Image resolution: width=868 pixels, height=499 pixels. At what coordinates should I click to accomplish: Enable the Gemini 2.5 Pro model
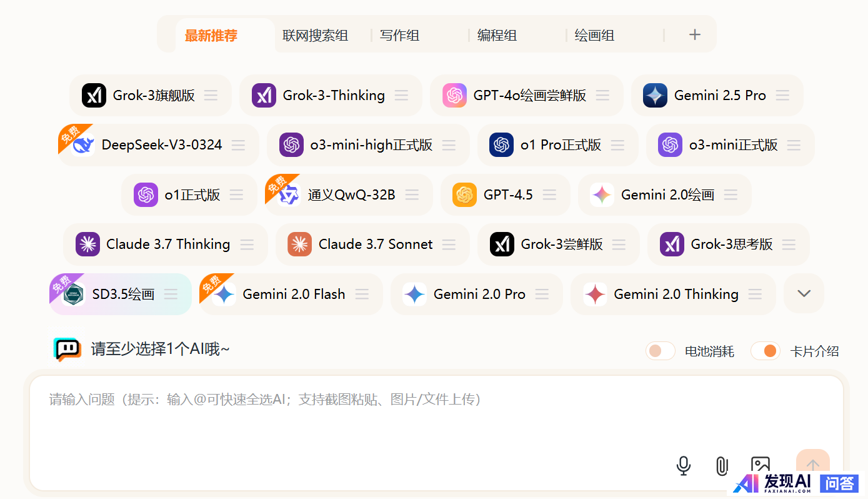pyautogui.click(x=717, y=95)
